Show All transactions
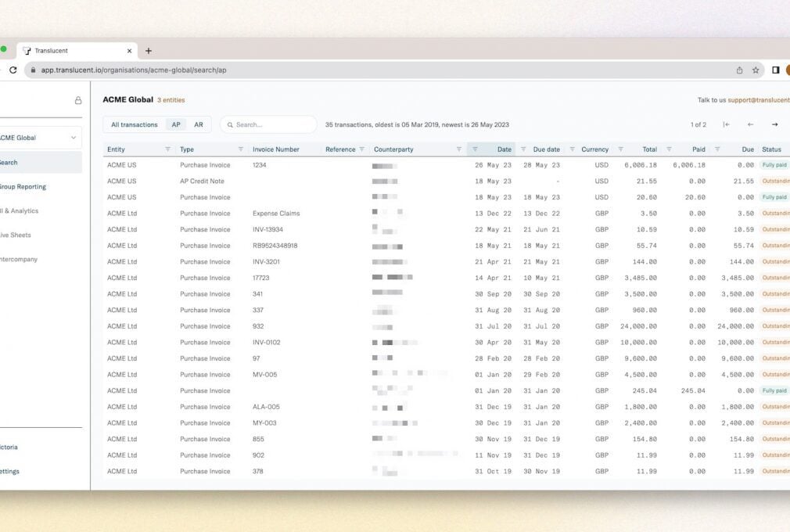 (134, 124)
